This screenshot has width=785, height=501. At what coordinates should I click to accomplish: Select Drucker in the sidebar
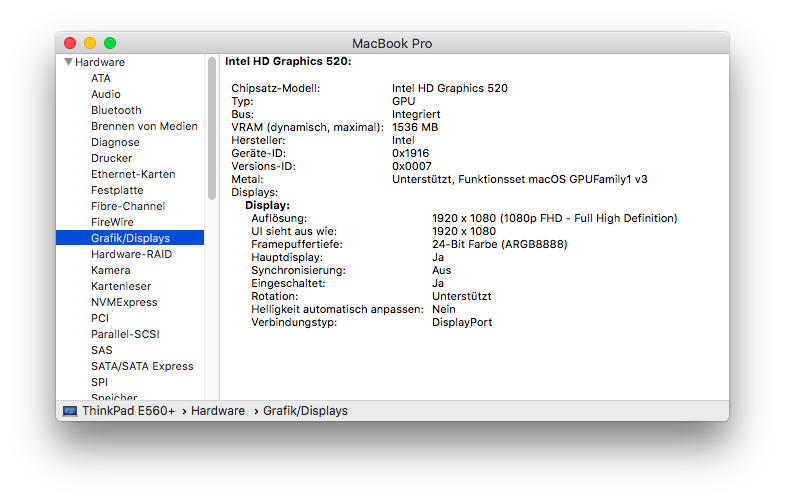pos(111,159)
